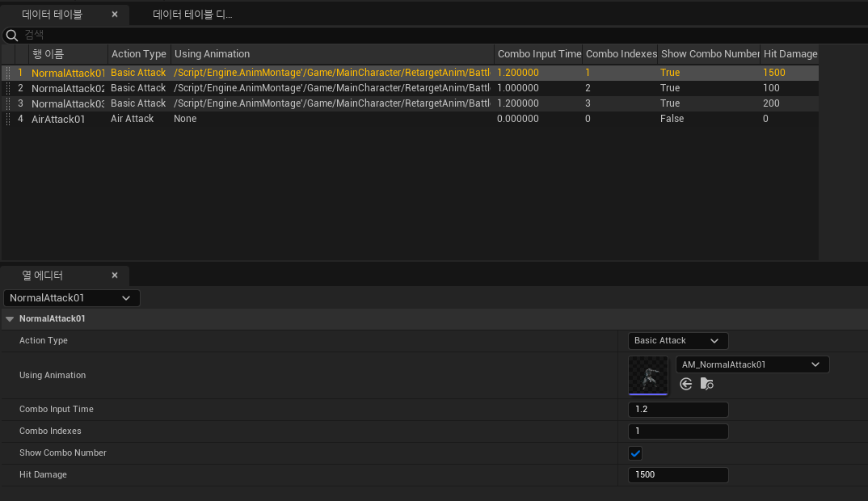Sort by the Action Type column header

[x=139, y=53]
